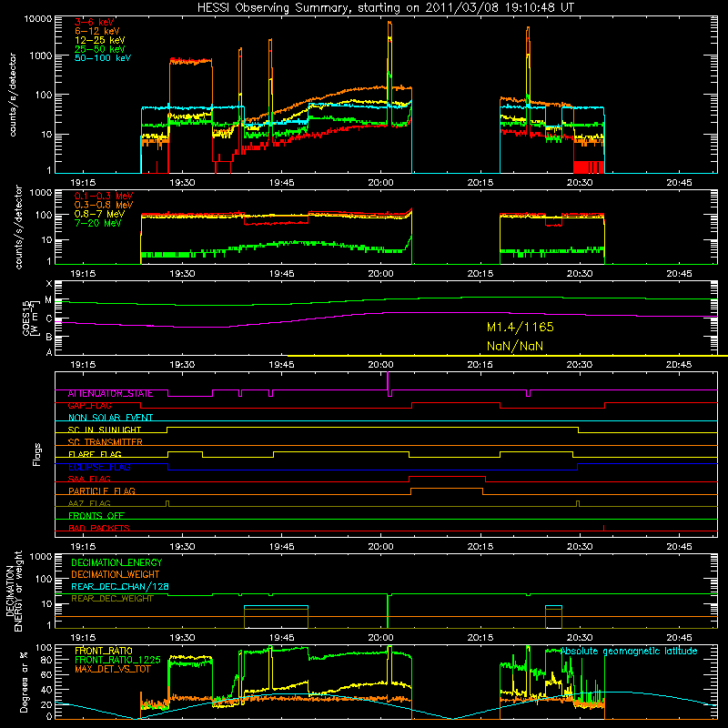Viewport: 728px width, 728px height.
Task: Click the BAD_PACKETS tick mark near 20:33
Action: pos(603,528)
